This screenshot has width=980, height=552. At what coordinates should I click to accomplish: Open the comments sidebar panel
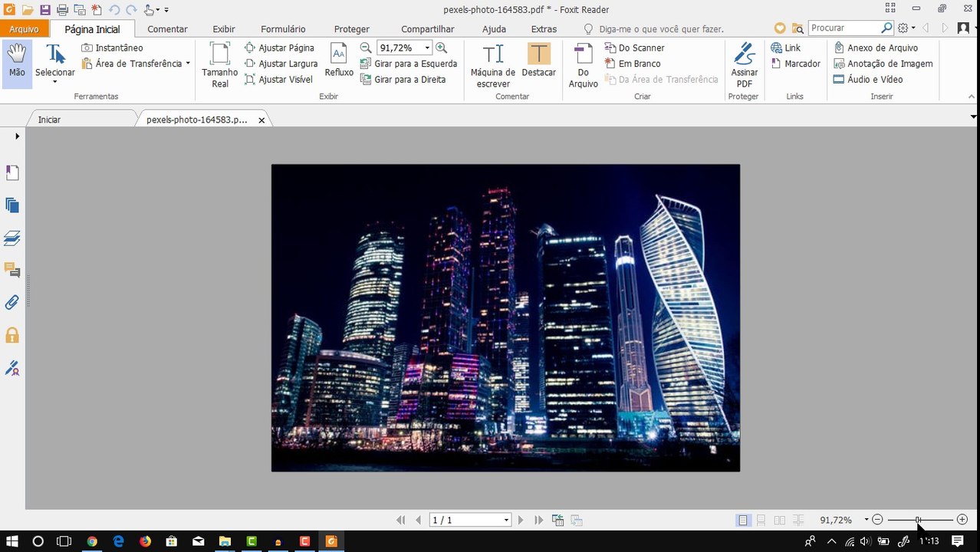pyautogui.click(x=12, y=270)
